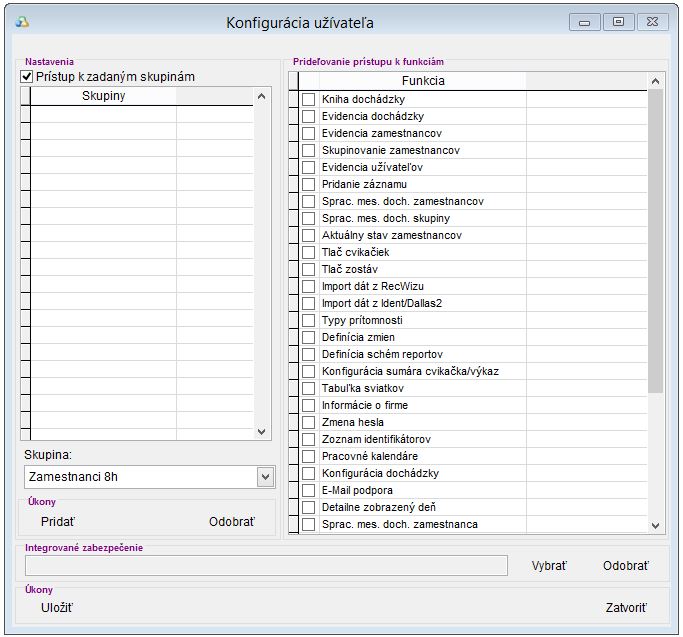Select the Kniha dochádzky row text
Viewport: 683px width, 637px height.
click(363, 99)
